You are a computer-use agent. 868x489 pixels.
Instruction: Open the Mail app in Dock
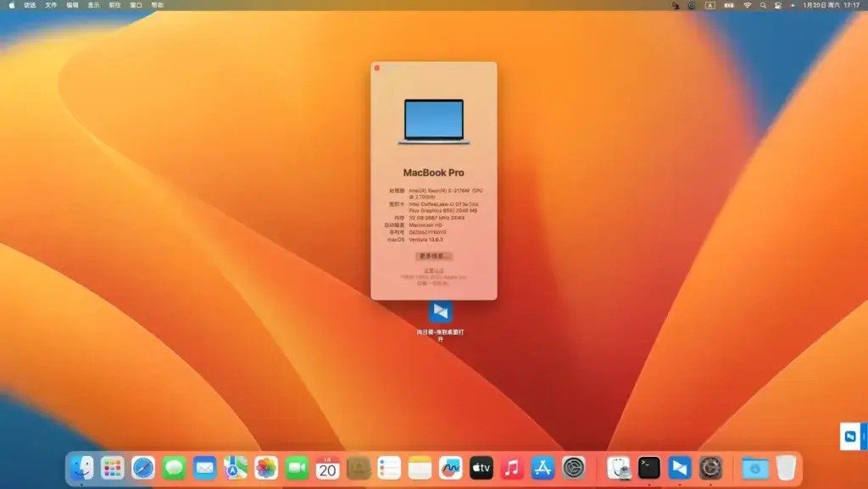[x=205, y=468]
